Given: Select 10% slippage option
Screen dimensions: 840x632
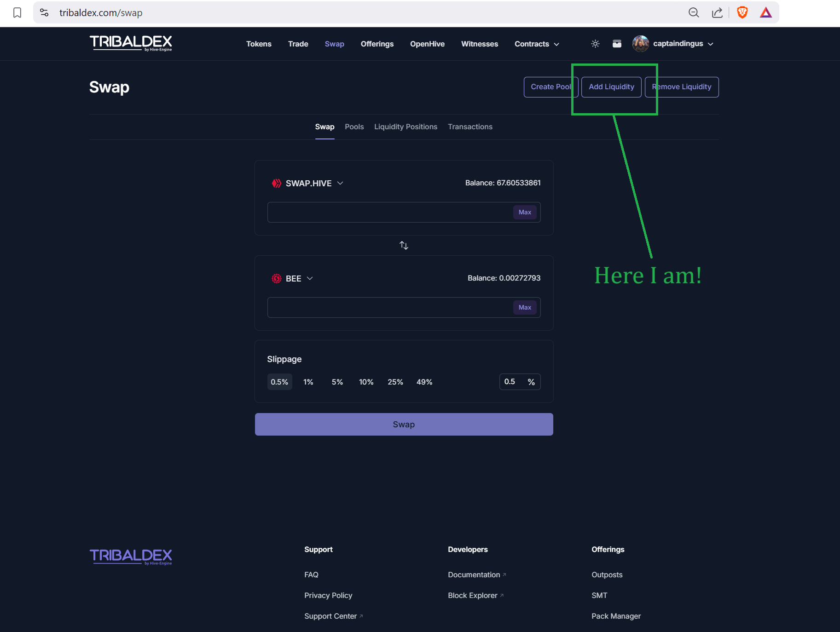Looking at the screenshot, I should pos(366,382).
